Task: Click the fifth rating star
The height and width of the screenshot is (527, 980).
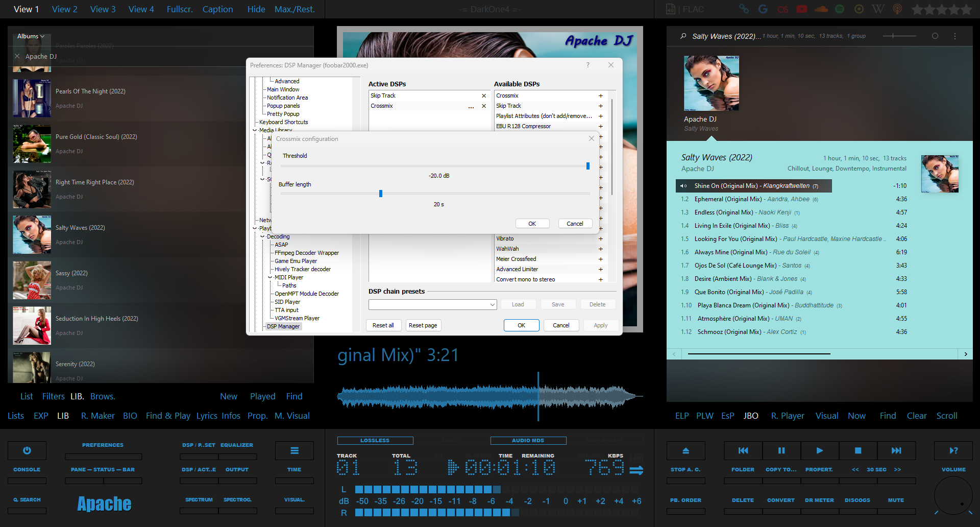Action: [966, 9]
